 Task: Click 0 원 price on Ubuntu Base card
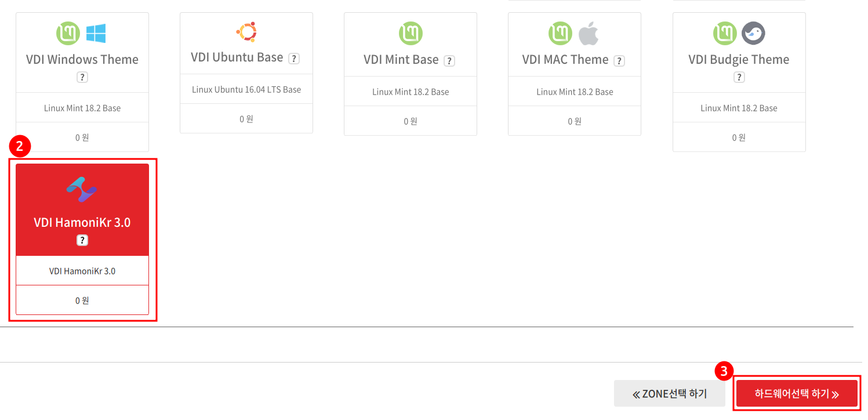tap(246, 119)
